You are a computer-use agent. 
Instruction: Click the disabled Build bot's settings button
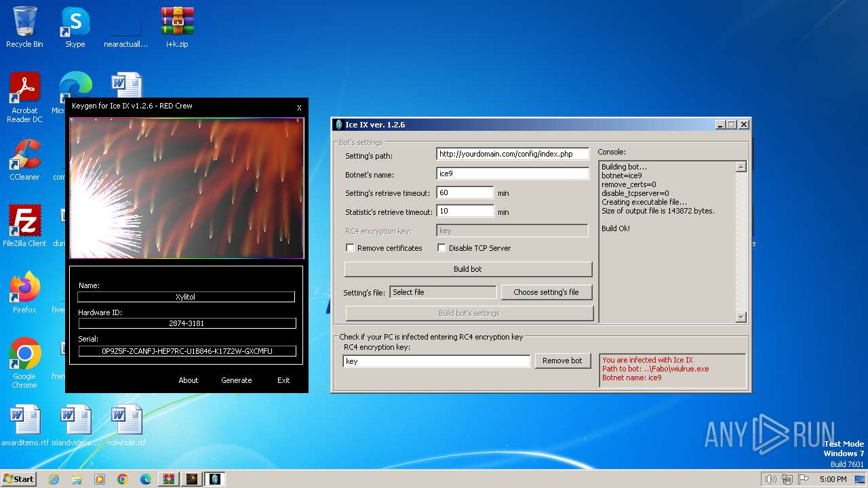(x=469, y=313)
